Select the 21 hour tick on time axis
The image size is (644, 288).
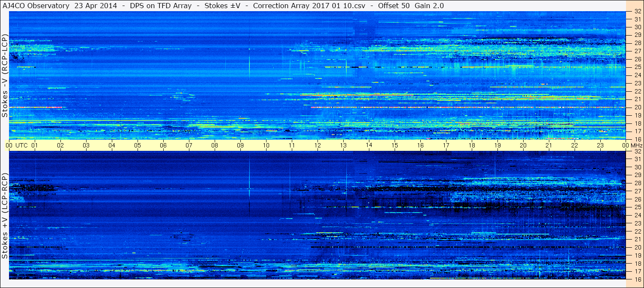pyautogui.click(x=549, y=145)
